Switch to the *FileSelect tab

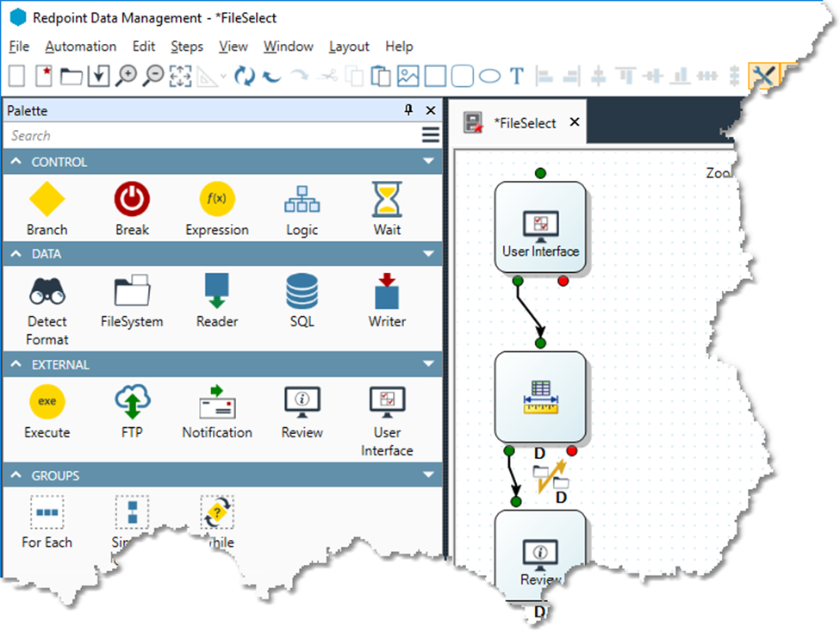pos(525,123)
